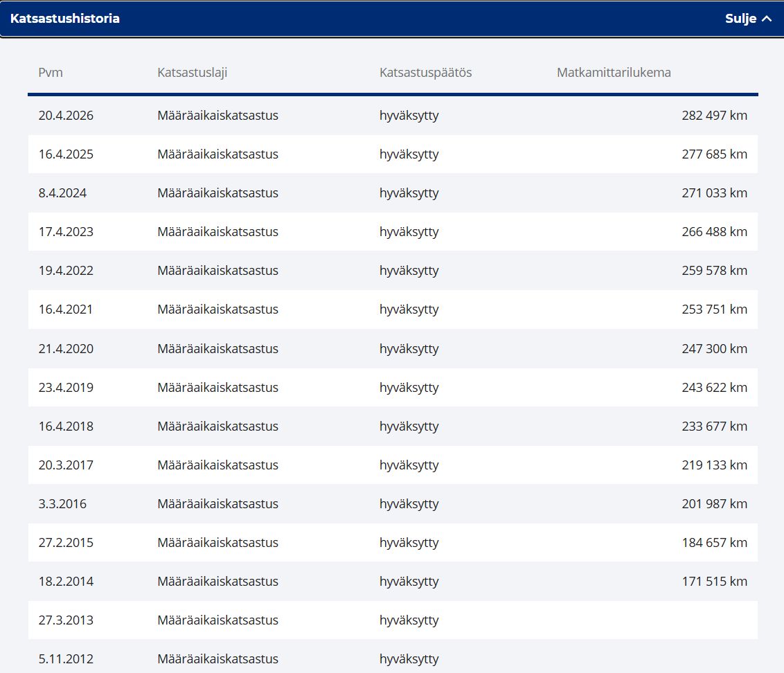The height and width of the screenshot is (673, 784).
Task: Click the mileage 243 622 km
Action: coord(715,388)
